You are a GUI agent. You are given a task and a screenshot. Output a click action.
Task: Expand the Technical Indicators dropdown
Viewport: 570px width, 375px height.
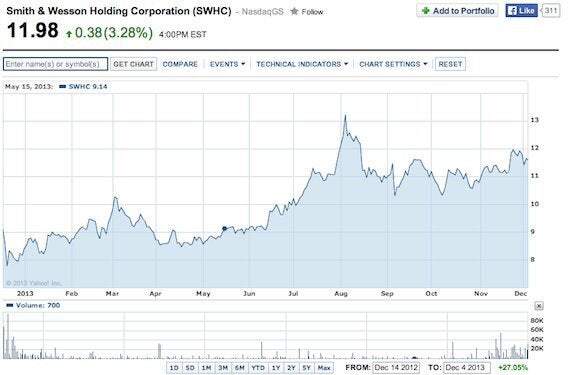(302, 64)
